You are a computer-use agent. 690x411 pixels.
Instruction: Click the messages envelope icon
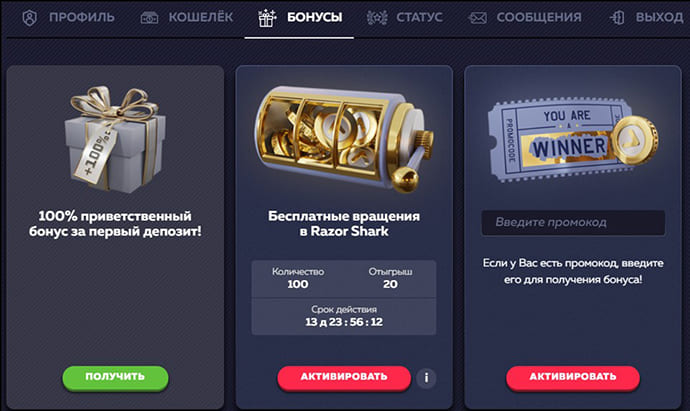[x=477, y=18]
